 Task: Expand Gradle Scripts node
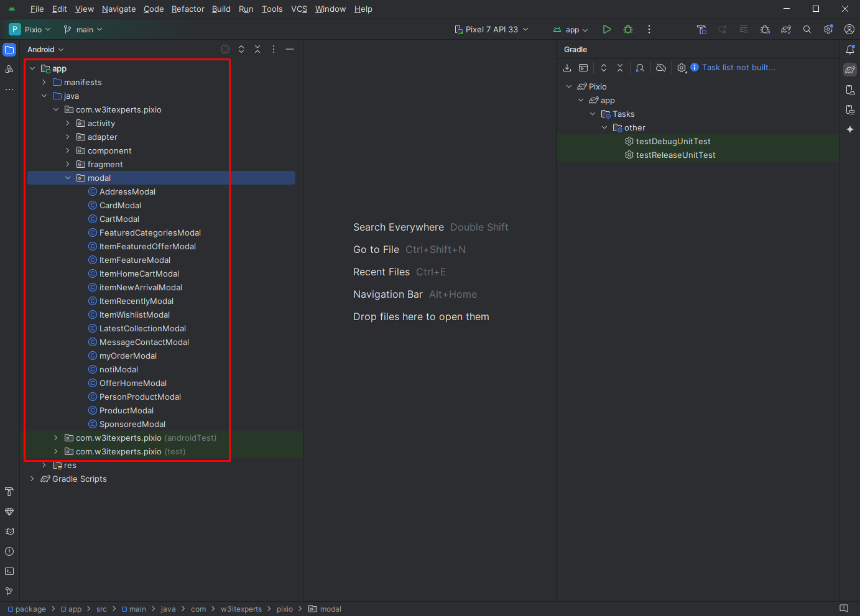(32, 479)
